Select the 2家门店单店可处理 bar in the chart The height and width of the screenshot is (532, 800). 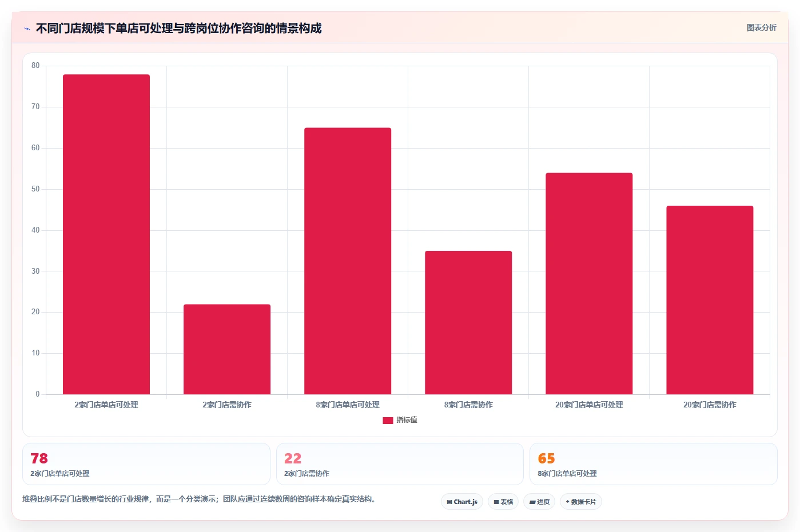[x=106, y=234]
